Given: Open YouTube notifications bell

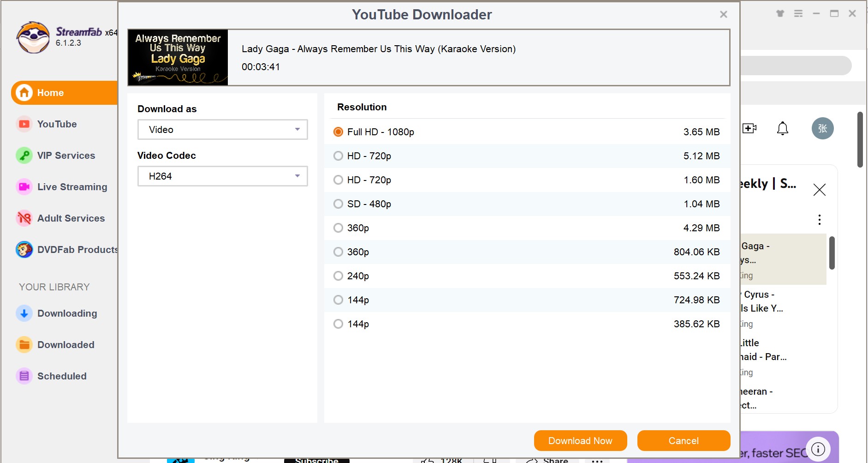Looking at the screenshot, I should point(783,128).
